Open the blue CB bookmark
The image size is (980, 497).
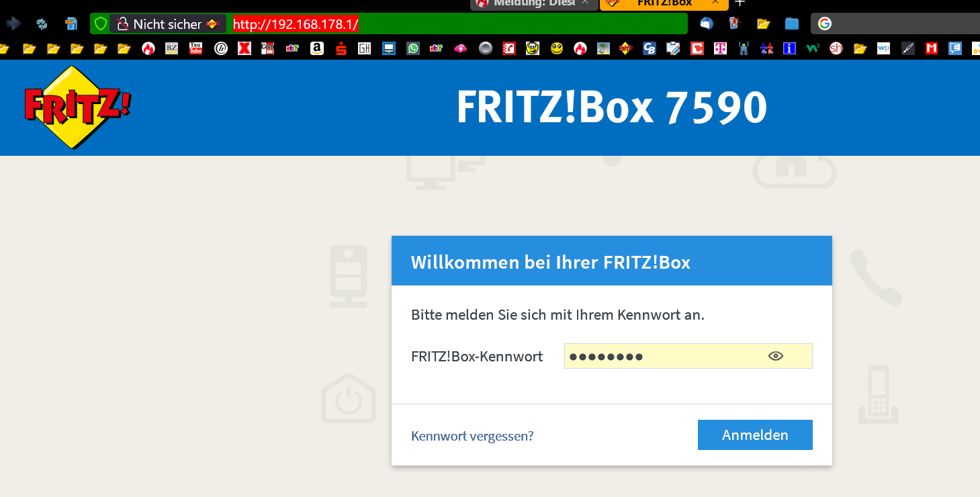649,48
